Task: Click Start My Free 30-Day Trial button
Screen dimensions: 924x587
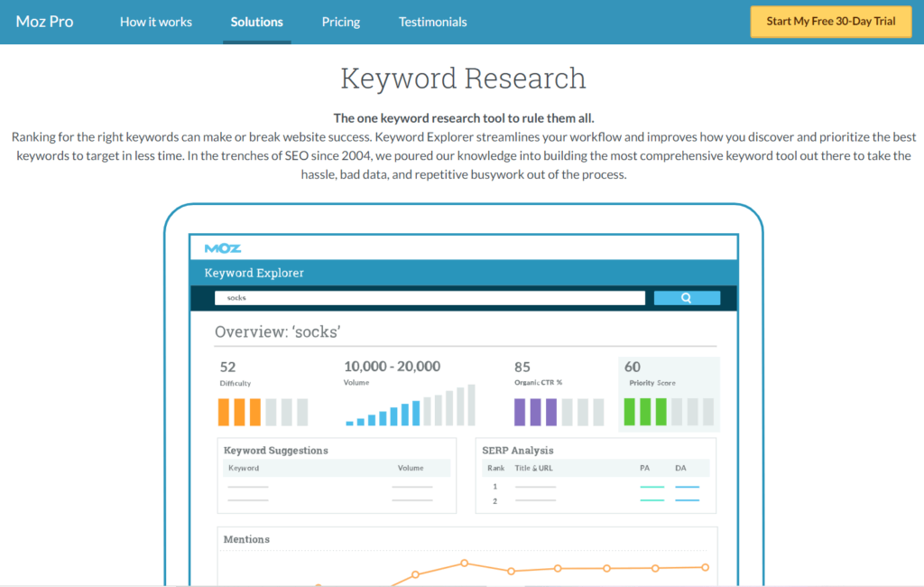Action: (x=831, y=22)
